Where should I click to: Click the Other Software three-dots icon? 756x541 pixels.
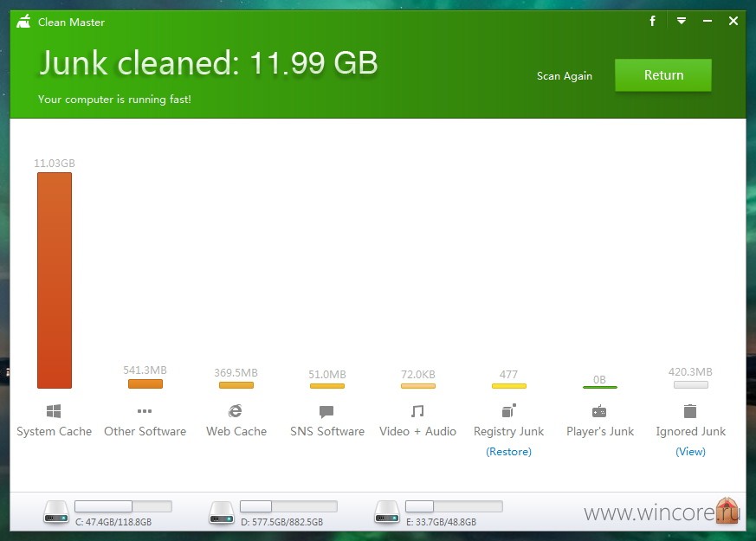(x=145, y=411)
